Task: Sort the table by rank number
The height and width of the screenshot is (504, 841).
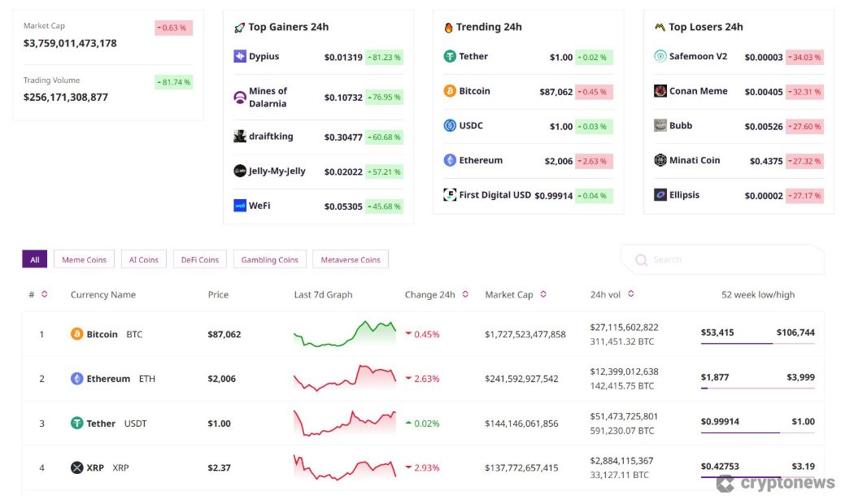Action: coord(44,294)
